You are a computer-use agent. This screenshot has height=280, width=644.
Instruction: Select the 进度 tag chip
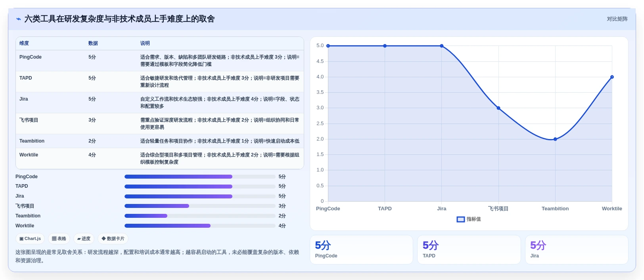point(84,239)
